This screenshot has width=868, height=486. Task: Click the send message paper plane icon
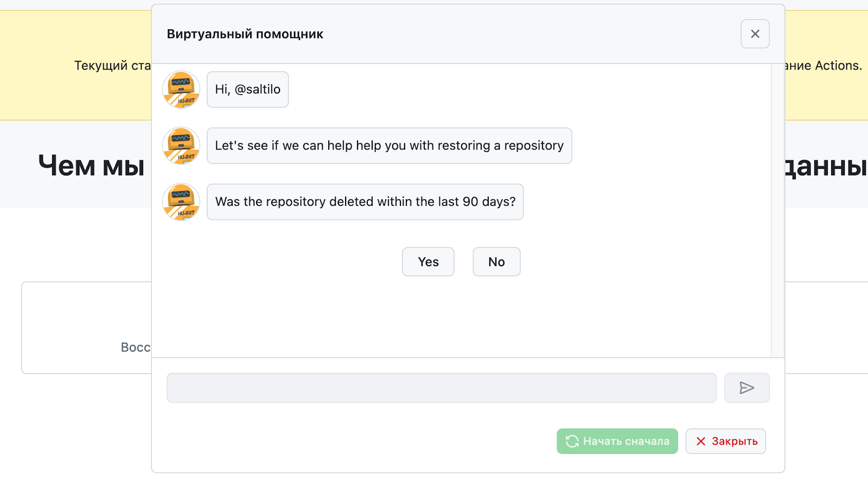tap(746, 388)
